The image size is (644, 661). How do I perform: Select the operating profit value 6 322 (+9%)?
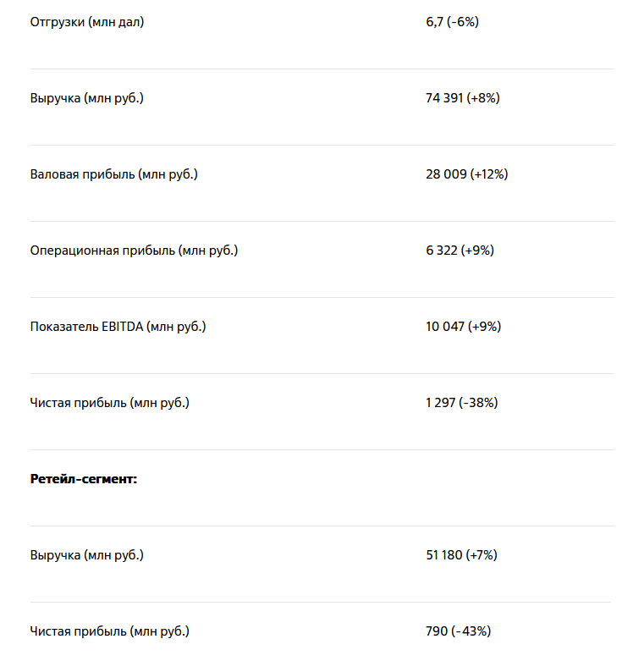(460, 251)
